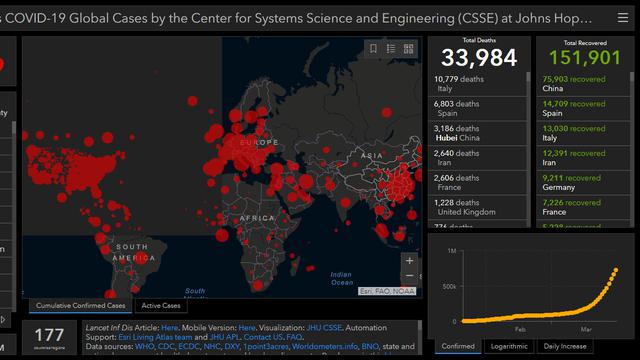640x360 pixels.
Task: Select 12,391 recovered Iran row
Action: click(x=583, y=158)
